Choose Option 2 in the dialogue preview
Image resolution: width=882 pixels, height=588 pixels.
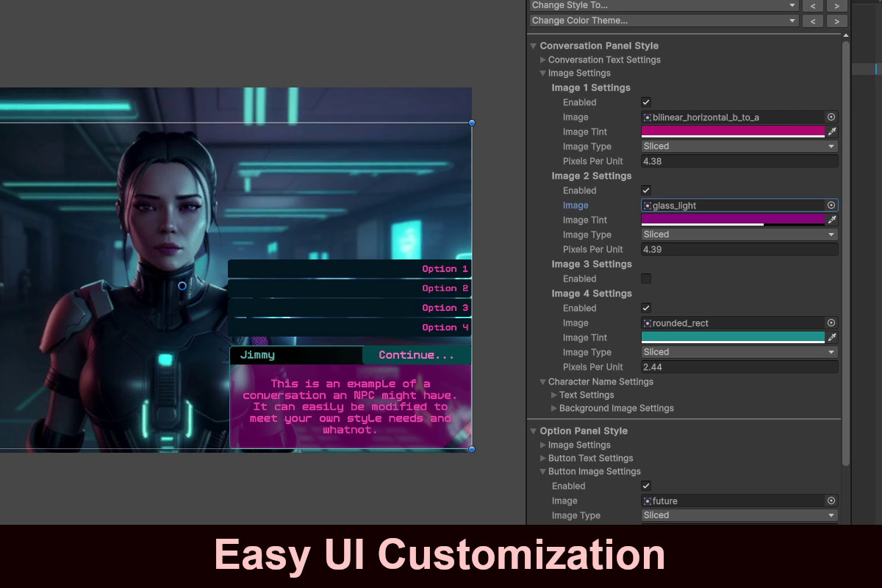[x=349, y=288]
